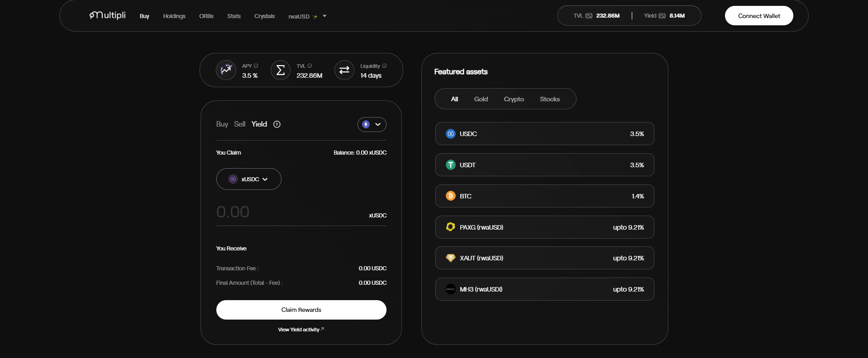This screenshot has height=358, width=868.
Task: Select the XAUT (rwaUSD) asset row
Action: [545, 258]
